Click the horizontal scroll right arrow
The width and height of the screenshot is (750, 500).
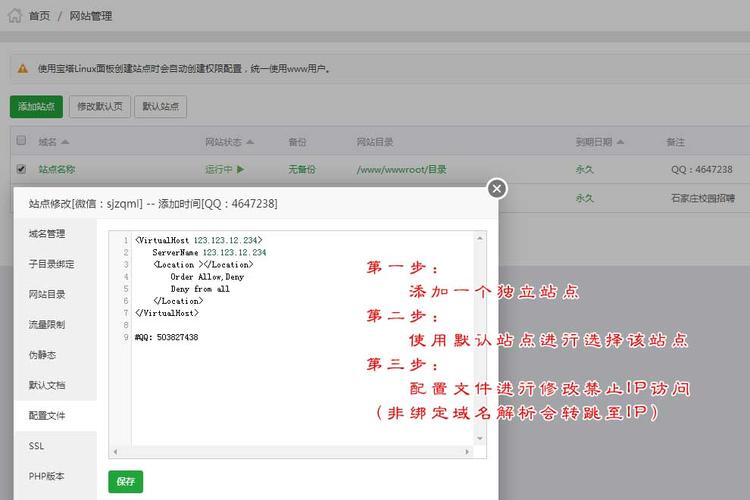467,451
